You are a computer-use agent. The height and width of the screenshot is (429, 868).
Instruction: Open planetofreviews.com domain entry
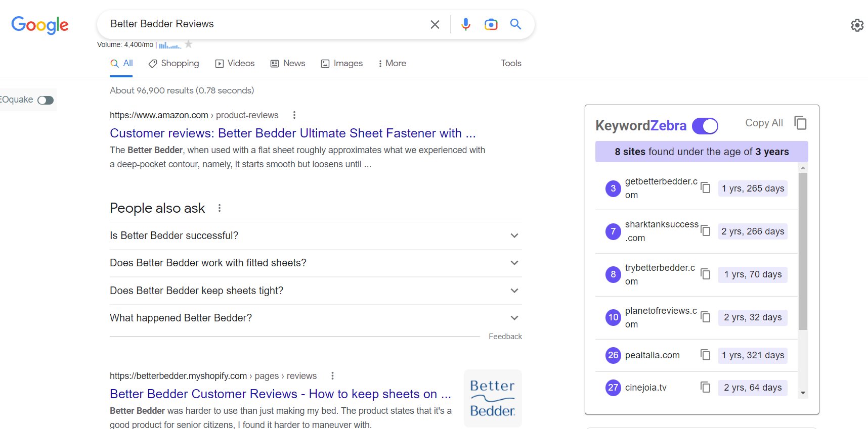(x=661, y=317)
